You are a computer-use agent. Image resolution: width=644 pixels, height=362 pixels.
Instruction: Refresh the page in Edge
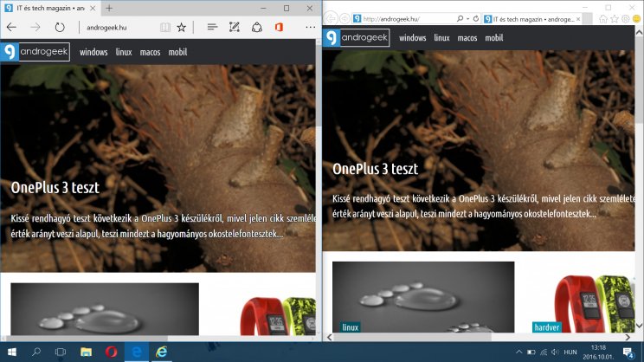[60, 28]
